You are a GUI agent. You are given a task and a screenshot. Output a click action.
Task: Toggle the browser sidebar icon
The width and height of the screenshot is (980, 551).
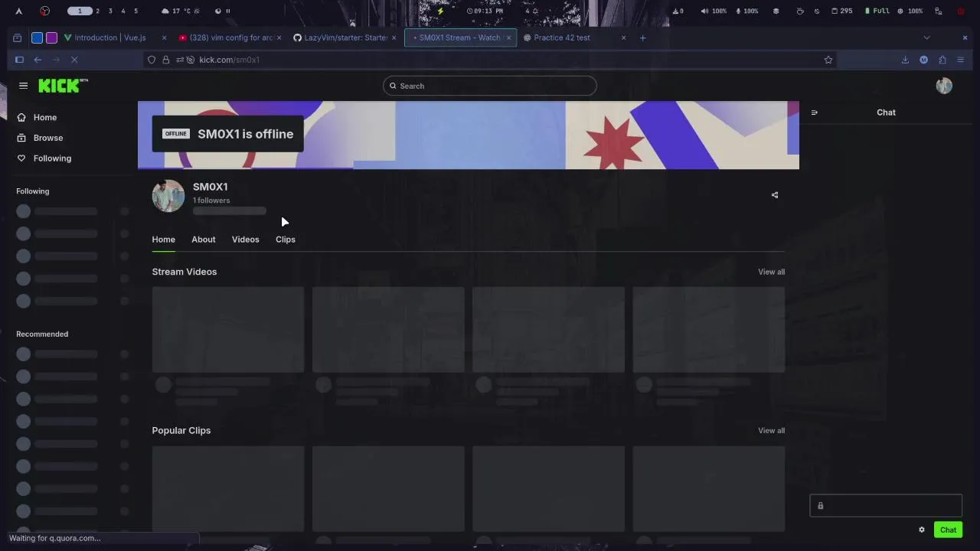coord(19,60)
